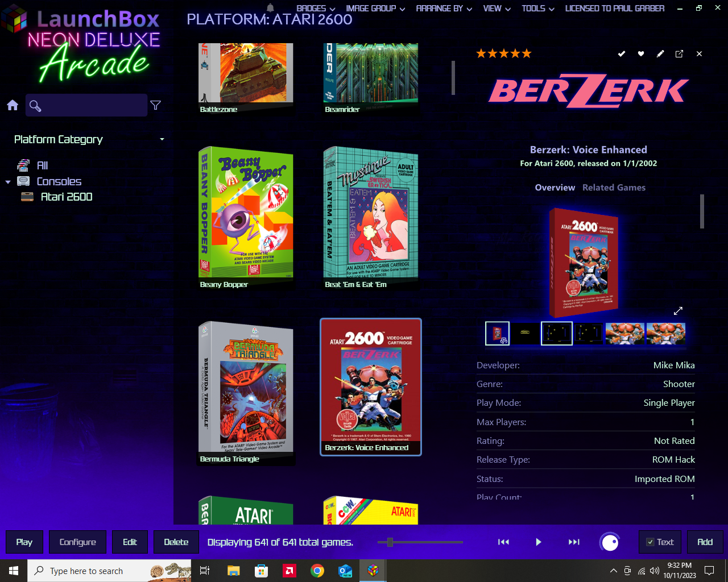
Task: Adjust the box size zoom slider
Action: point(390,542)
